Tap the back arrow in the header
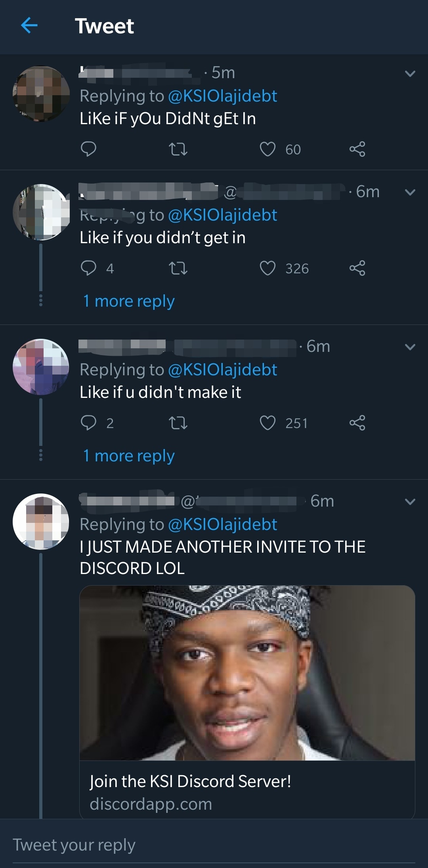The image size is (428, 868). 29,26
